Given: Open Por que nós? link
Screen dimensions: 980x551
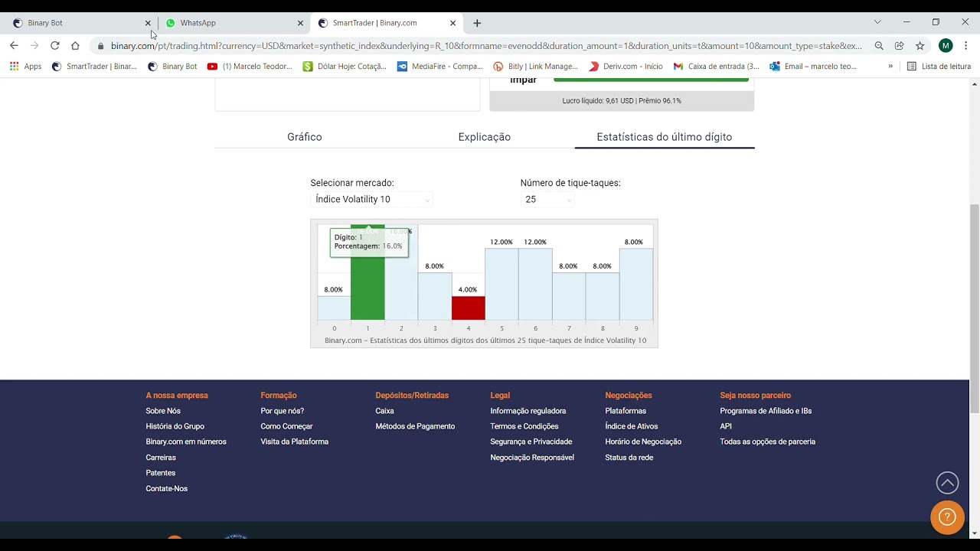Looking at the screenshot, I should pyautogui.click(x=283, y=411).
